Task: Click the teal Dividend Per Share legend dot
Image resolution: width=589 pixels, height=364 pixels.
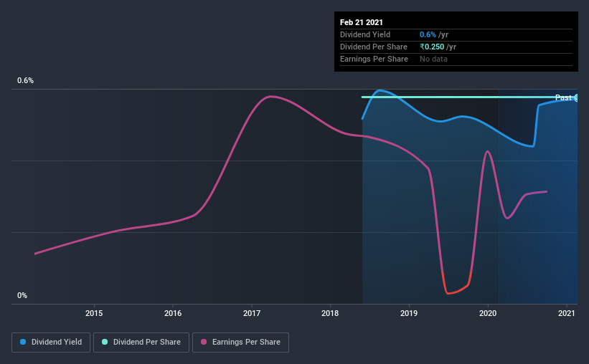Action: pos(105,342)
